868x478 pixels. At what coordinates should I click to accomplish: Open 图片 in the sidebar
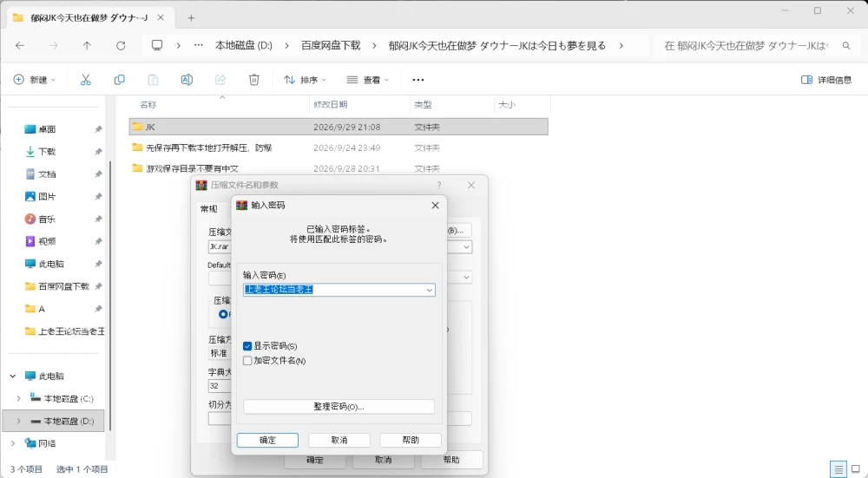click(x=47, y=196)
